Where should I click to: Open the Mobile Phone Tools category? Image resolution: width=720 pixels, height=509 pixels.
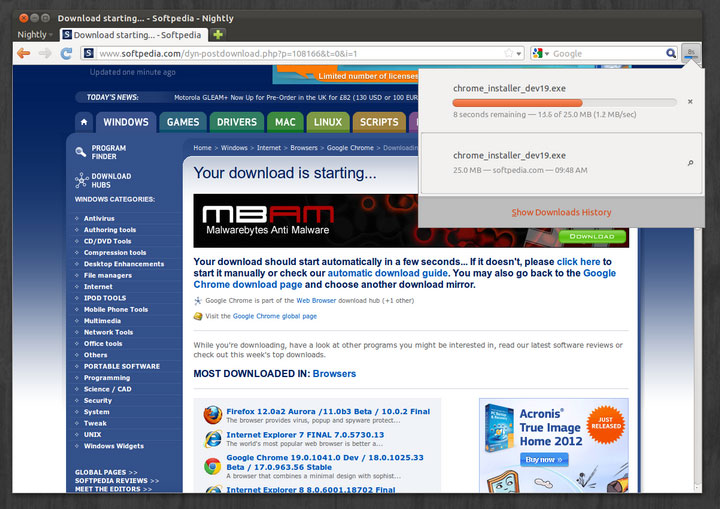116,310
